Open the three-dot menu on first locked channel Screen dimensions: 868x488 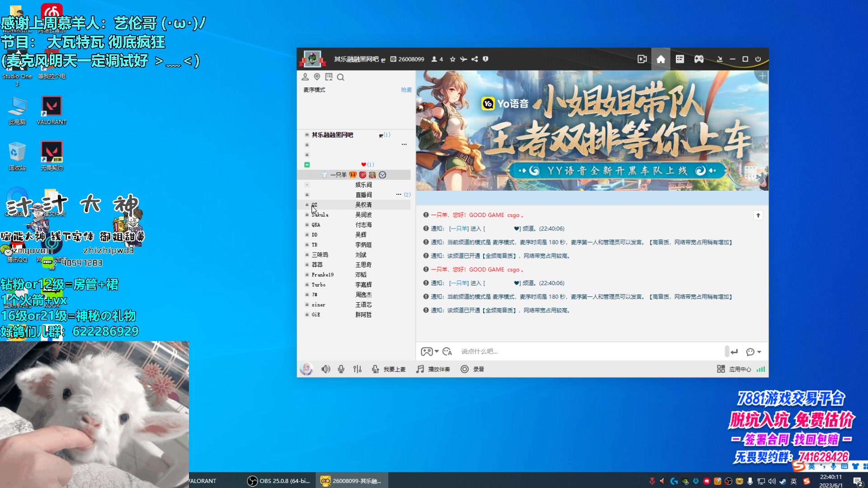pyautogui.click(x=404, y=145)
